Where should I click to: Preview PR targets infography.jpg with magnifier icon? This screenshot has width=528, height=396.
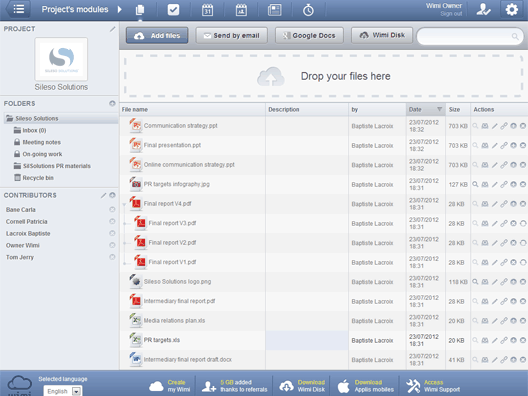[x=475, y=184]
